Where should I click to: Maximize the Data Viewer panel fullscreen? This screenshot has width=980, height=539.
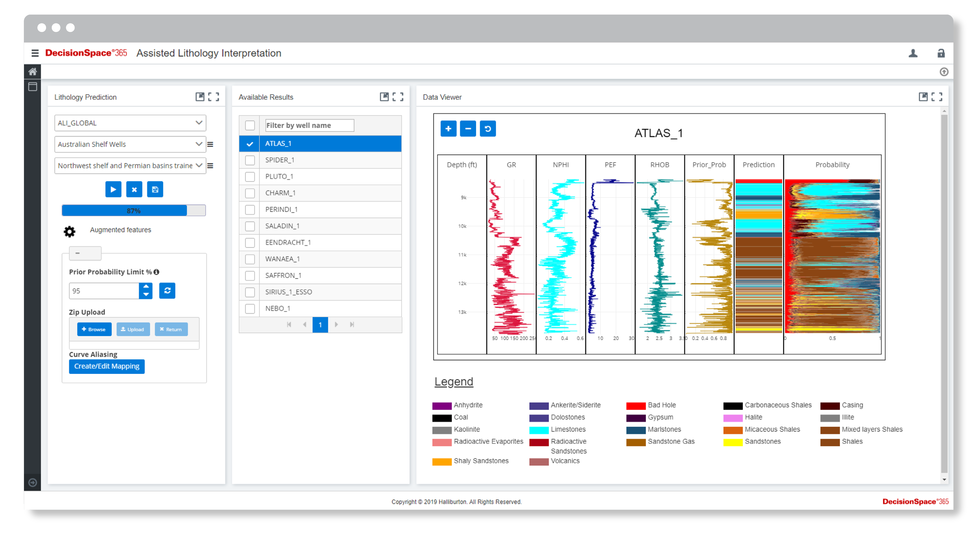click(937, 97)
